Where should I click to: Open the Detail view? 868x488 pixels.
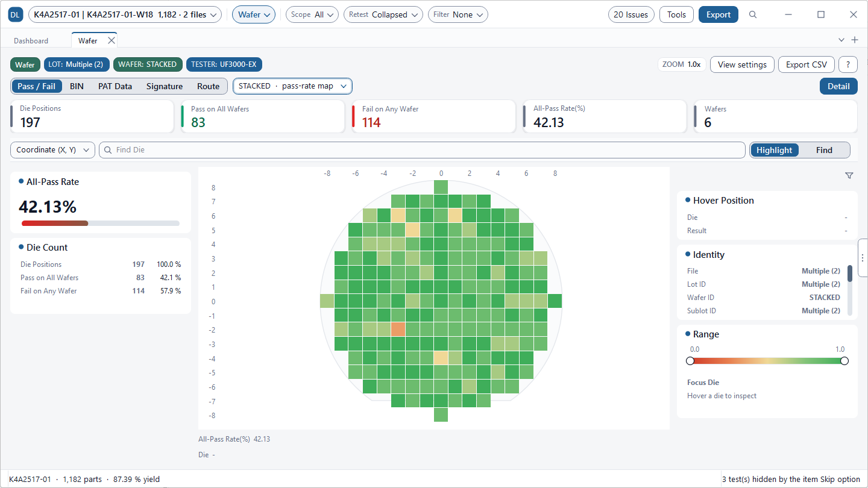click(x=838, y=86)
